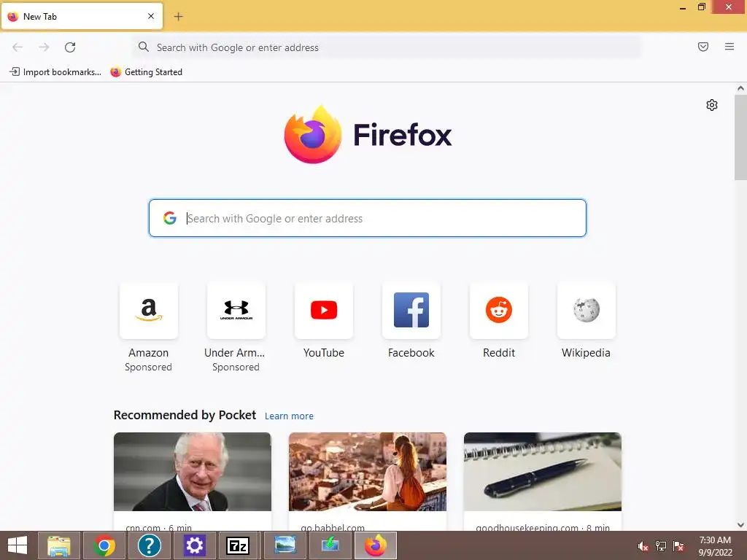Open 7-Zip from the taskbar
Image resolution: width=747 pixels, height=560 pixels.
(x=238, y=545)
